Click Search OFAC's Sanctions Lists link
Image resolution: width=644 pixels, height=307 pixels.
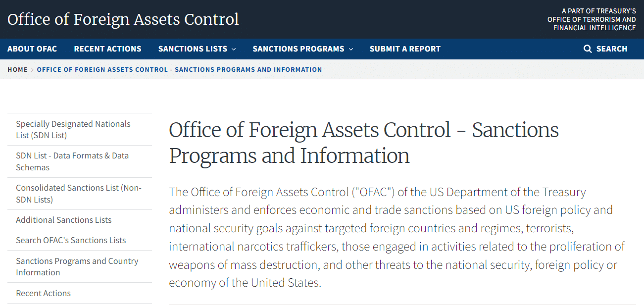(x=71, y=240)
